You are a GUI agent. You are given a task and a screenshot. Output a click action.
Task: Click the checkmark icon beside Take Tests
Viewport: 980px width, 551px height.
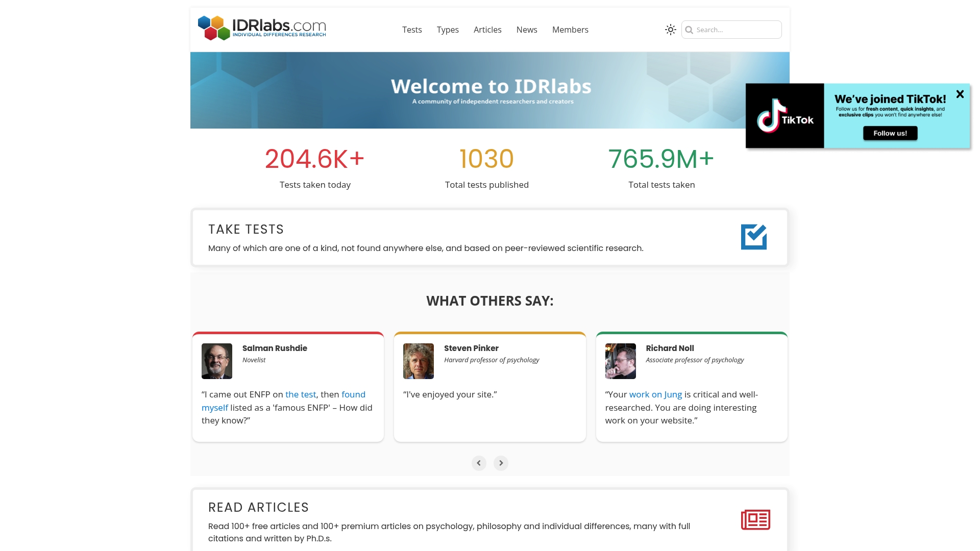pyautogui.click(x=754, y=237)
